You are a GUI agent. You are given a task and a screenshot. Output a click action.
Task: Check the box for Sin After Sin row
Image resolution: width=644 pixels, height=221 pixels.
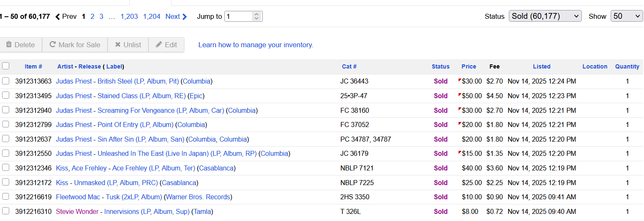pos(5,139)
